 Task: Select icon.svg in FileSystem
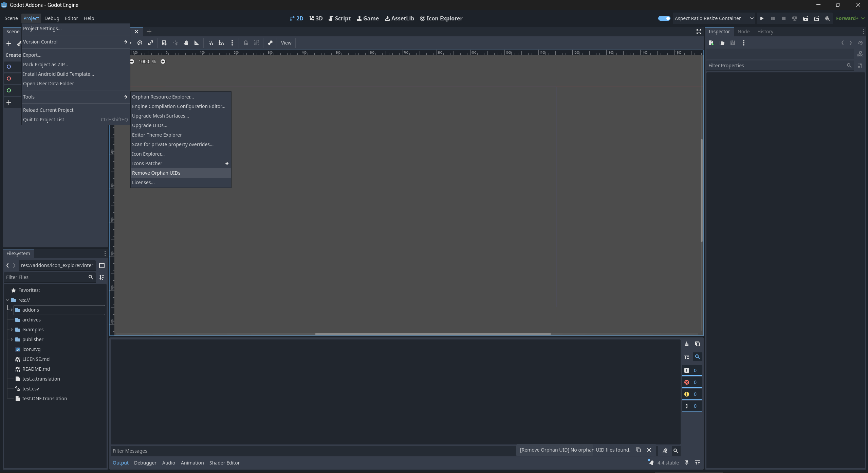pyautogui.click(x=31, y=349)
